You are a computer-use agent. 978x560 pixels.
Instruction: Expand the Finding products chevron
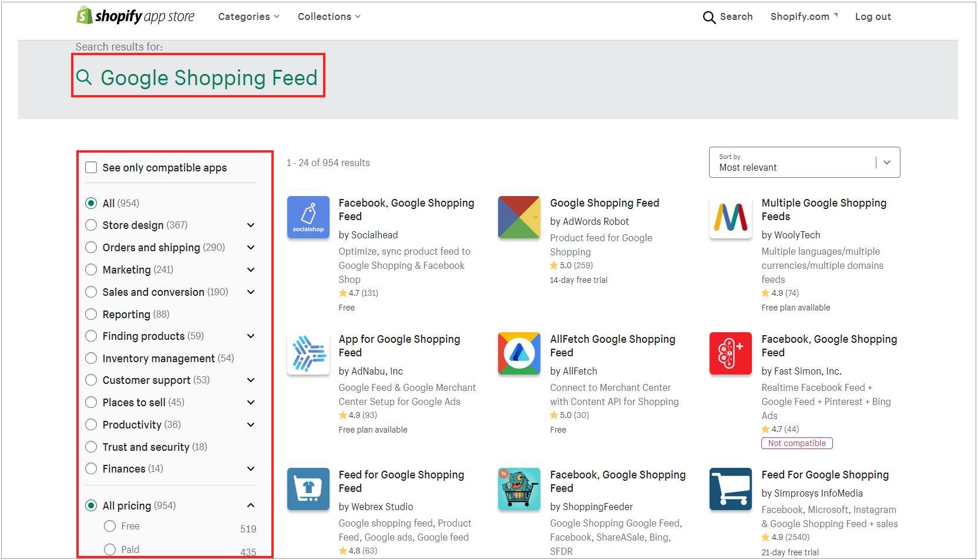click(x=251, y=336)
